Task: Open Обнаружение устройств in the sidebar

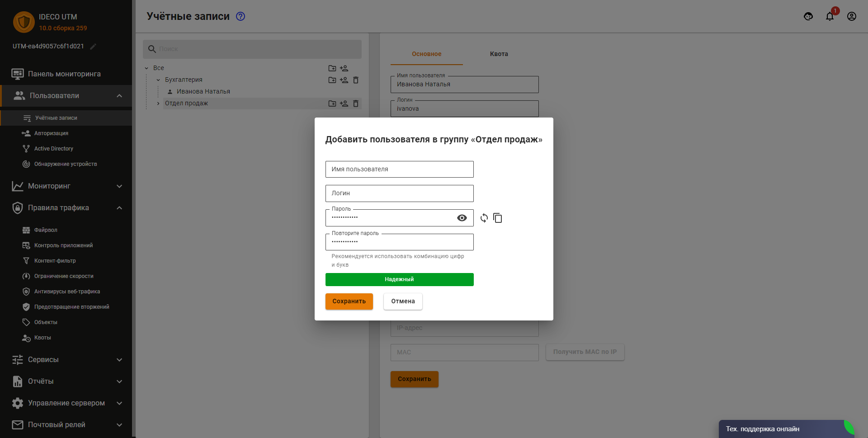Action: [66, 164]
